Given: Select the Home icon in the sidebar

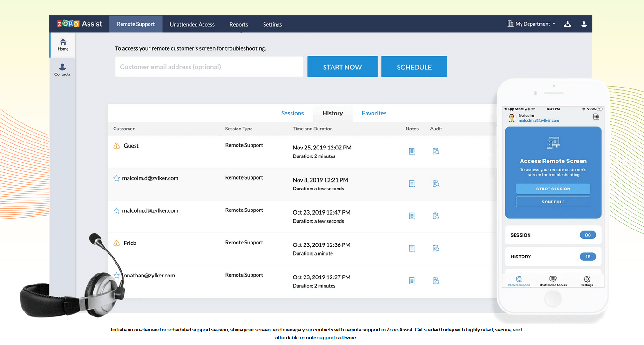Looking at the screenshot, I should (63, 44).
